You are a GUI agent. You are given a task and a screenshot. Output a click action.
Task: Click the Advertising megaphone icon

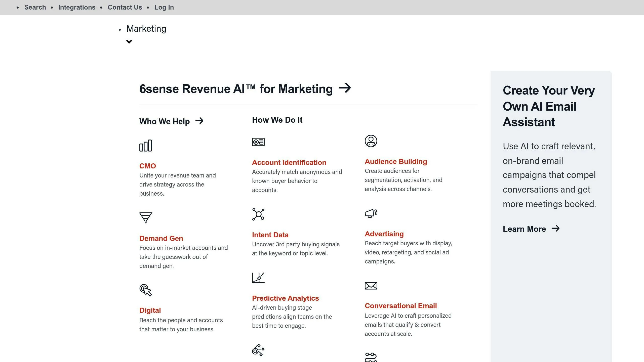click(x=371, y=213)
